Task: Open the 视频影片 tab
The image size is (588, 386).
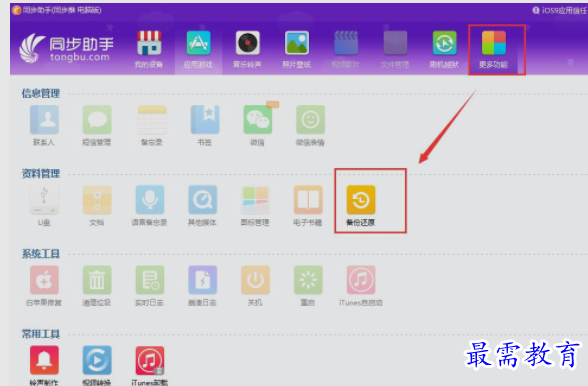Action: tap(346, 50)
